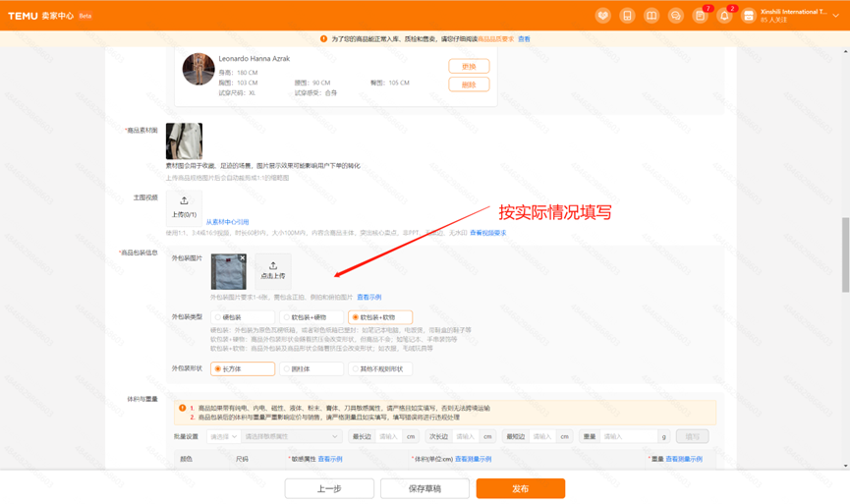Viewport: 850px width, 504px height.
Task: Select the 圆柱体 shape radio option
Action: pyautogui.click(x=312, y=369)
